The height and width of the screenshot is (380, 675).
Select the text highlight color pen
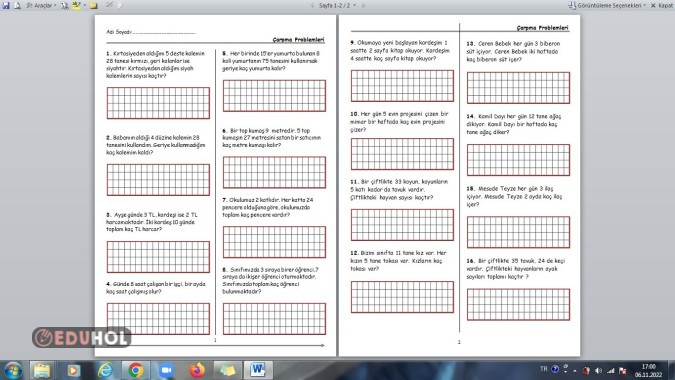[x=77, y=5]
